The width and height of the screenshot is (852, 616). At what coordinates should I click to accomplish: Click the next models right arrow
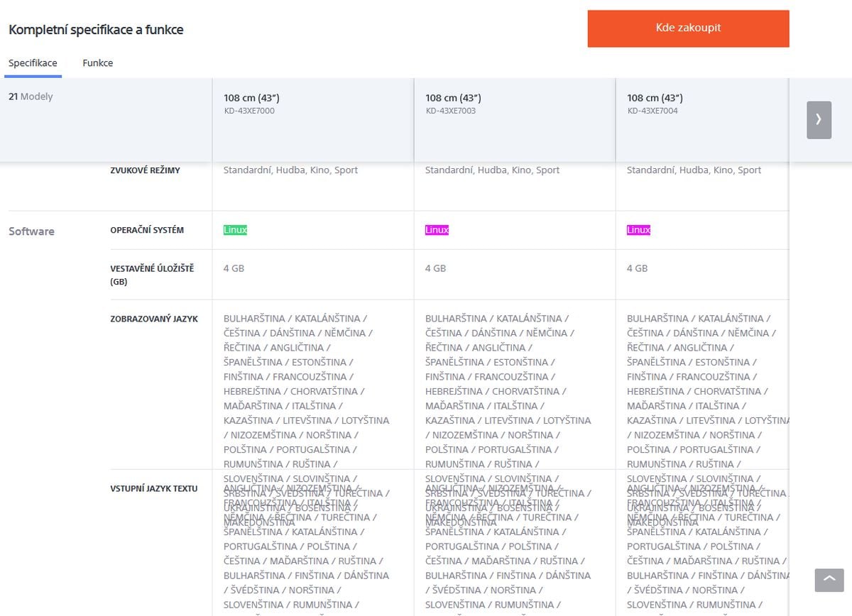coord(819,120)
